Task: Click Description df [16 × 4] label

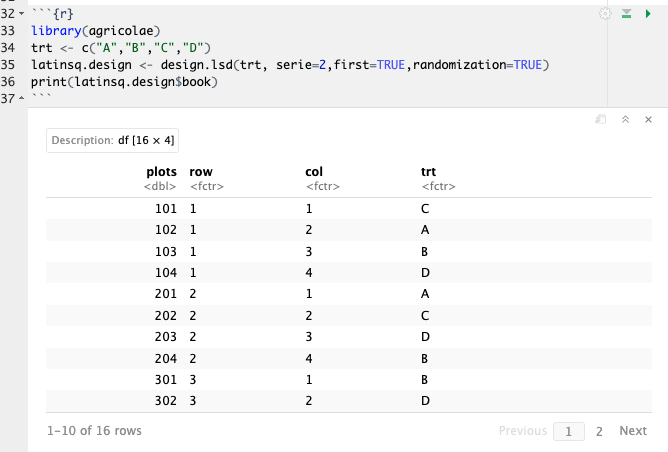Action: [113, 141]
